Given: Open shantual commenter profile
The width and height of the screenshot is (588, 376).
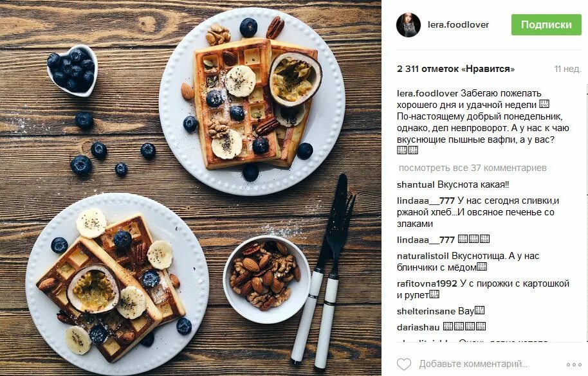Looking at the screenshot, I should click(416, 184).
